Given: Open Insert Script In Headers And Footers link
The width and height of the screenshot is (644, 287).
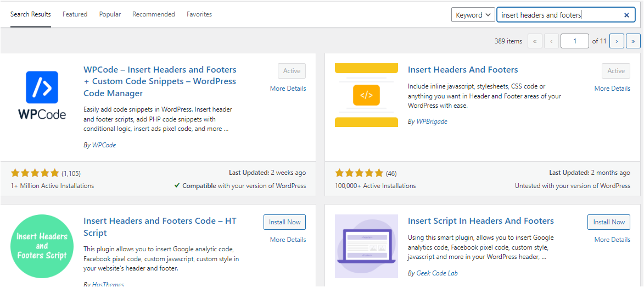Looking at the screenshot, I should coord(481,221).
